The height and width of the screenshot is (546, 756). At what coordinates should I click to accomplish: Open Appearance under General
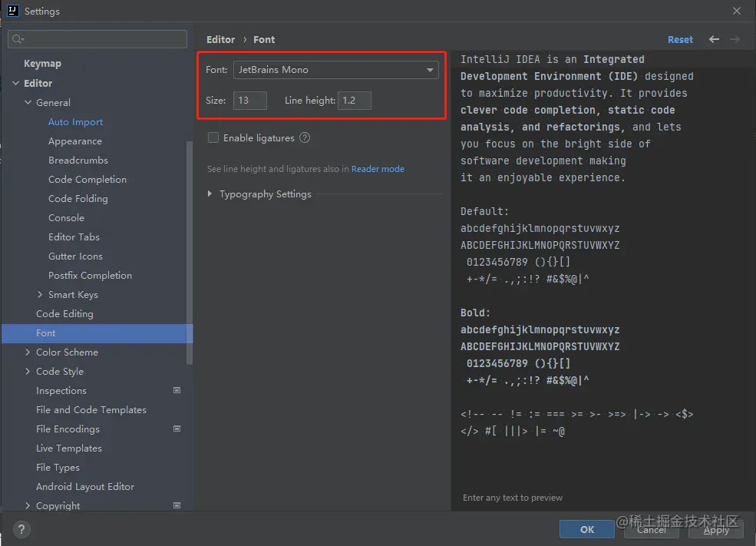pyautogui.click(x=75, y=141)
